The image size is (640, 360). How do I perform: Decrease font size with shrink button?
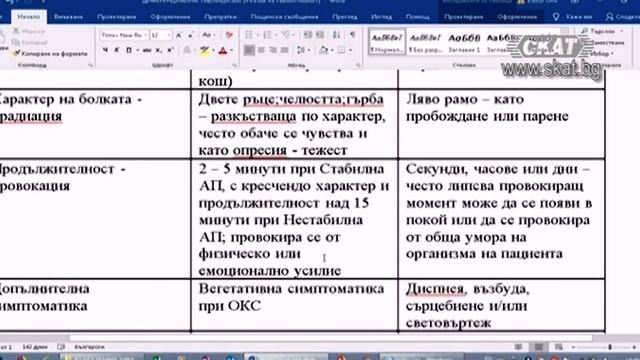tap(190, 36)
